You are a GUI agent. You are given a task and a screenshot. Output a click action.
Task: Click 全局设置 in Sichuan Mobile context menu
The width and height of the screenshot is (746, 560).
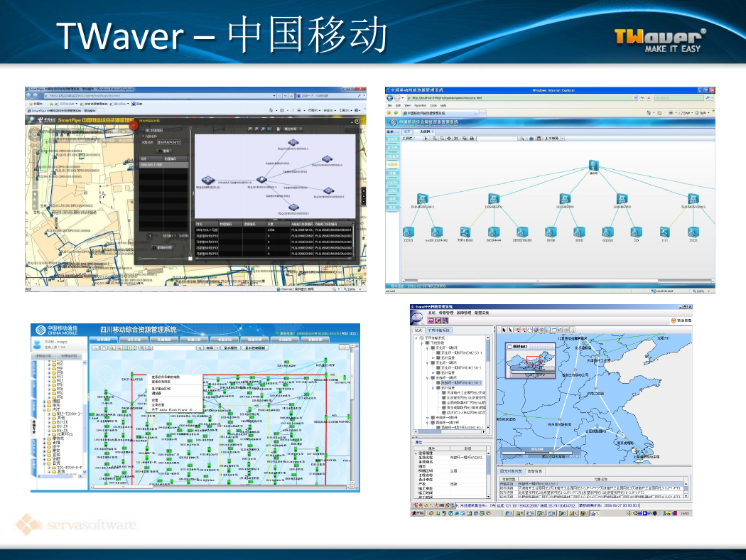[159, 405]
